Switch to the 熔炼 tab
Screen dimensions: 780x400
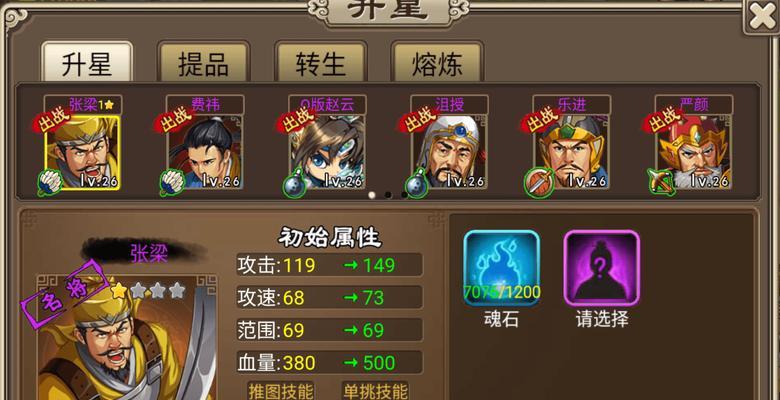[437, 63]
